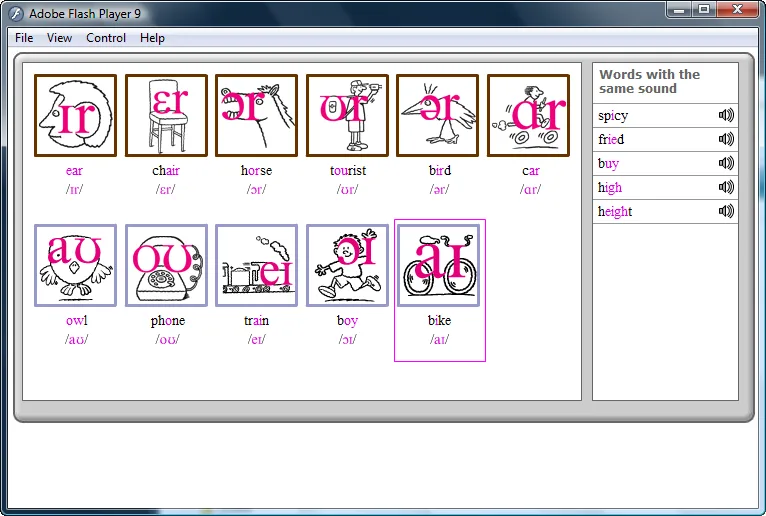The image size is (766, 516).
Task: Open the Control menu
Action: (x=106, y=38)
